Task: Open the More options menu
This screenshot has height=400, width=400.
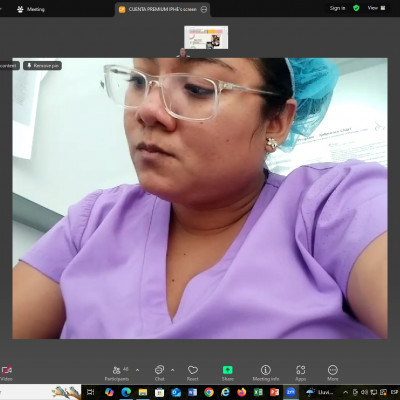Action: [333, 373]
